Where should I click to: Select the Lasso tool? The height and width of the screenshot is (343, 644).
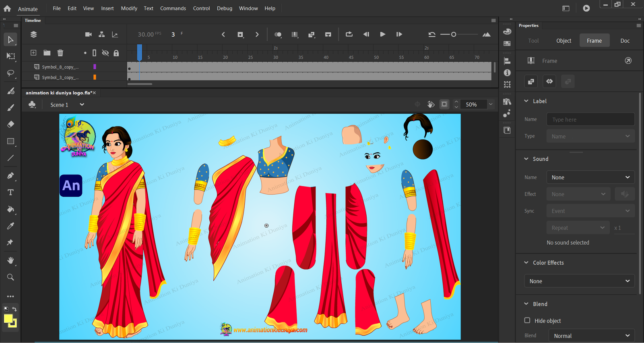(x=11, y=73)
